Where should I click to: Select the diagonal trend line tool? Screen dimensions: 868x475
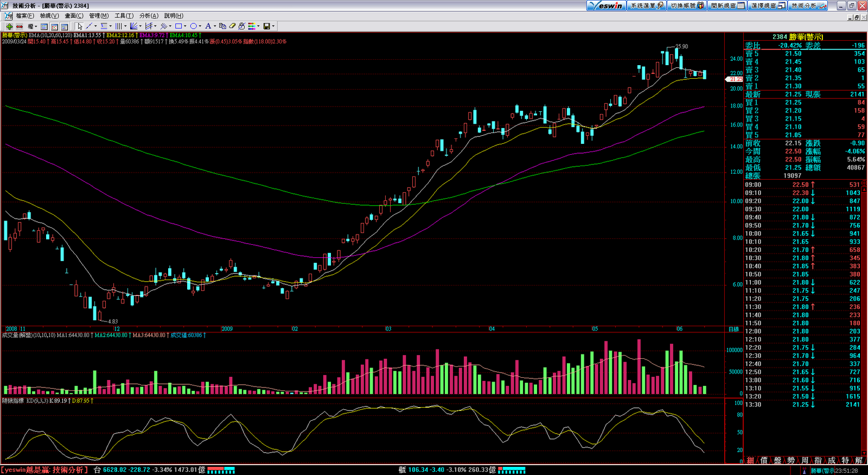click(x=89, y=26)
